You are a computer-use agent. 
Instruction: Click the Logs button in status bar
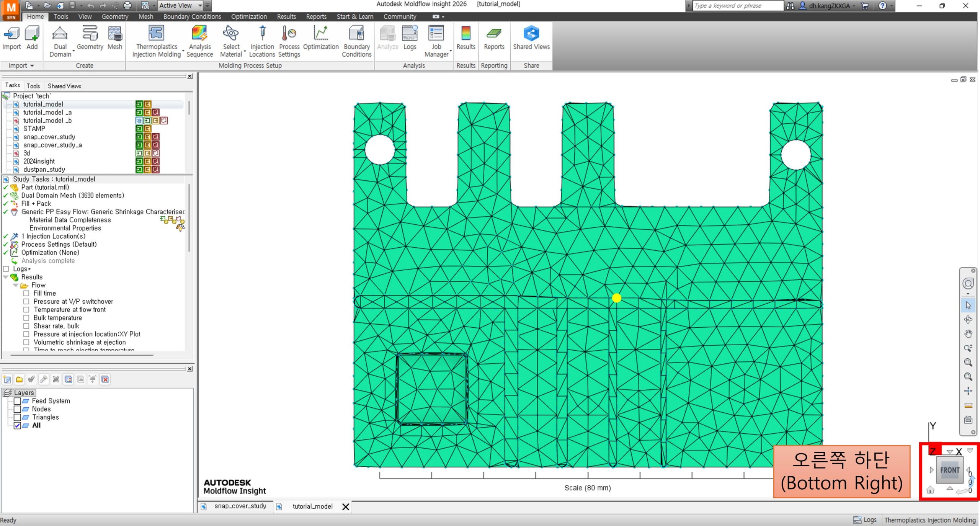point(865,520)
